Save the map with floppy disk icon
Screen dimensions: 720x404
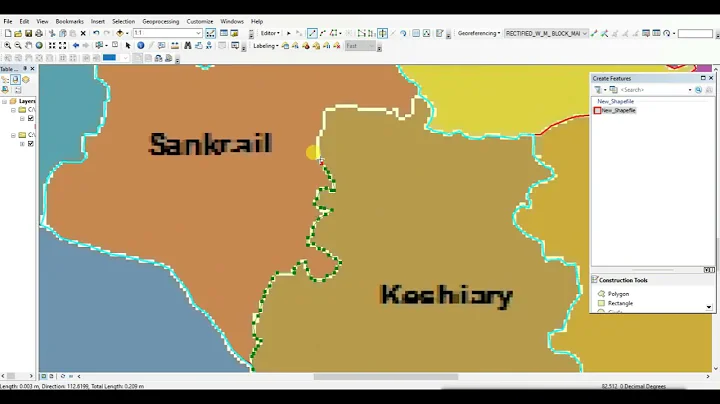point(28,34)
